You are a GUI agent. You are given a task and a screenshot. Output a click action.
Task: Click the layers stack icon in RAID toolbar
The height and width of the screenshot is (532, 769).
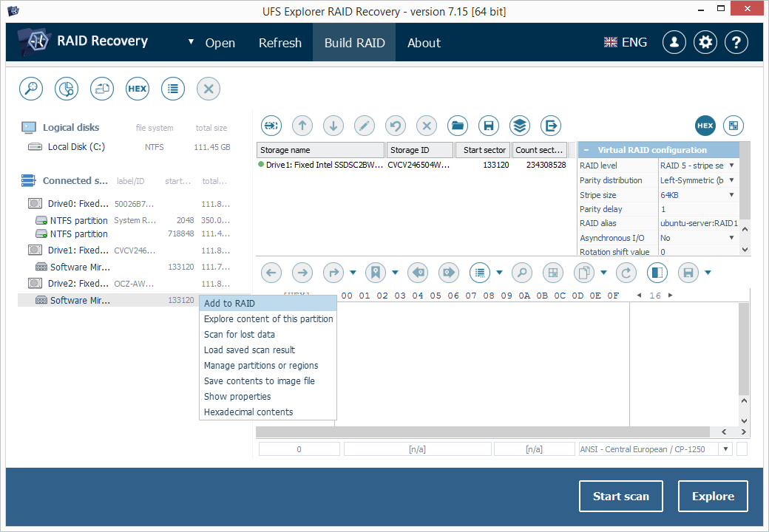[520, 126]
